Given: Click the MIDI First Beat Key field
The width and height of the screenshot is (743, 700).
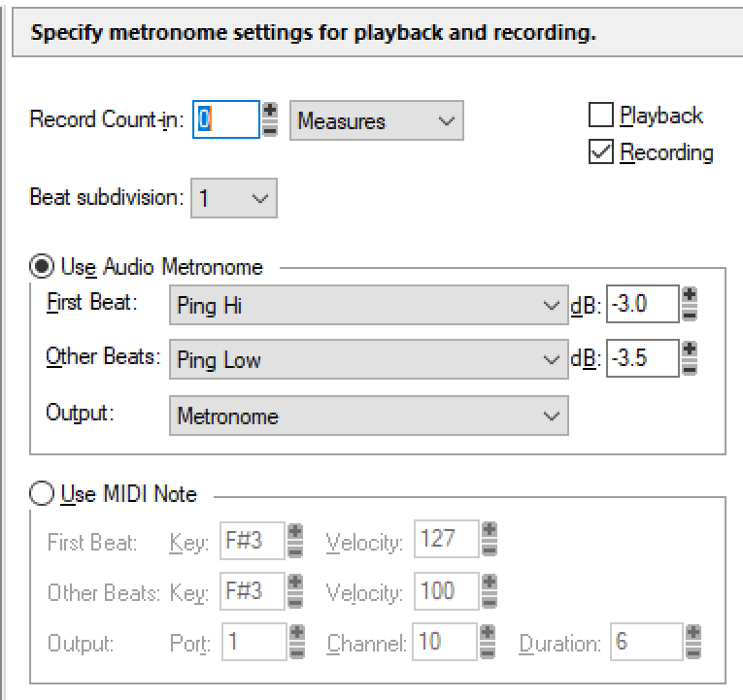Looking at the screenshot, I should point(253,541).
